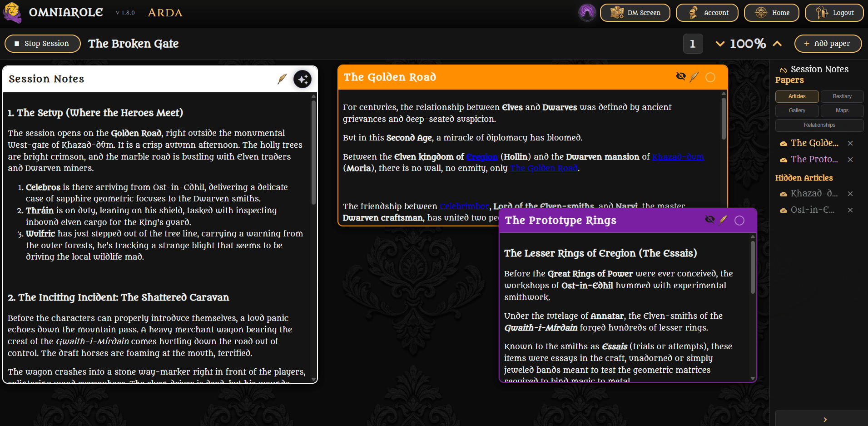Switch to the Bestiary tab
The image size is (868, 426).
click(842, 96)
